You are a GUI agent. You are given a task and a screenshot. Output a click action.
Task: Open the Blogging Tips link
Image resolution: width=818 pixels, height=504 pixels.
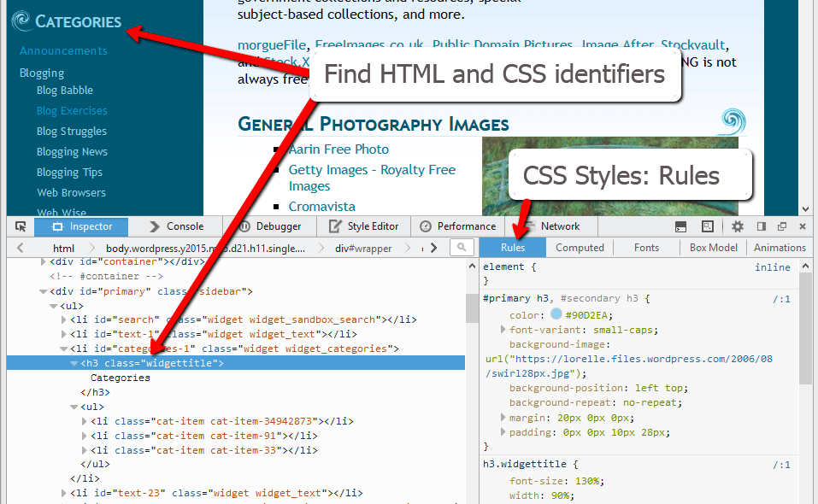[69, 172]
